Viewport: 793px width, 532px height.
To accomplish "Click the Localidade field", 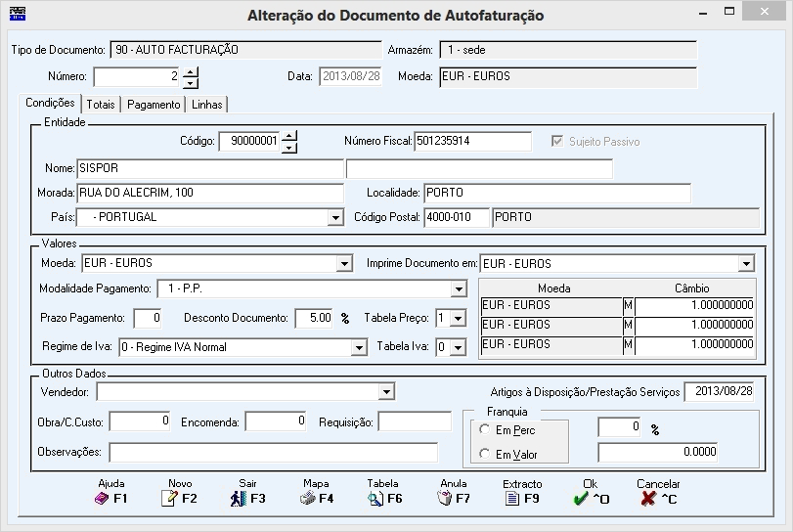I will pyautogui.click(x=556, y=193).
